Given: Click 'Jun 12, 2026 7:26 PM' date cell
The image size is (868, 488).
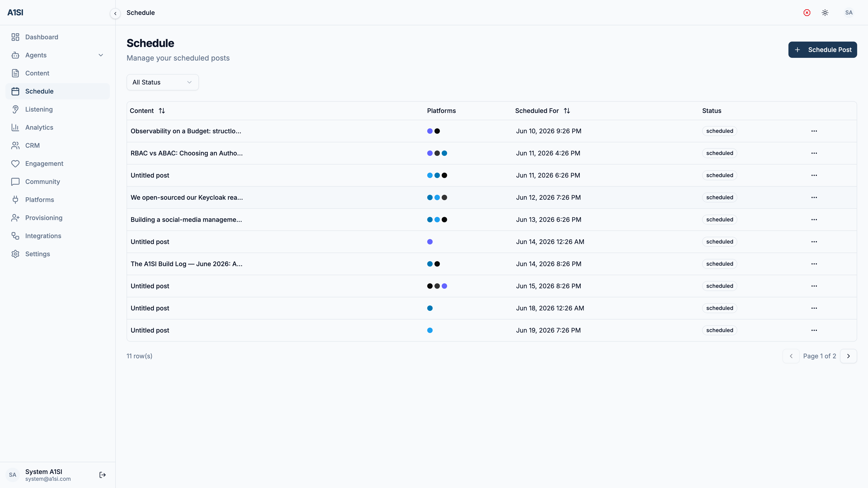Looking at the screenshot, I should pyautogui.click(x=549, y=197).
